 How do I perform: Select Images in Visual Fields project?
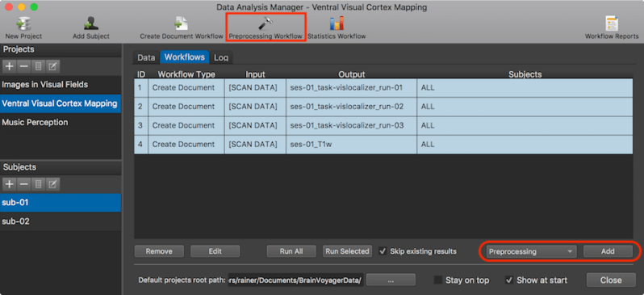[x=61, y=85]
